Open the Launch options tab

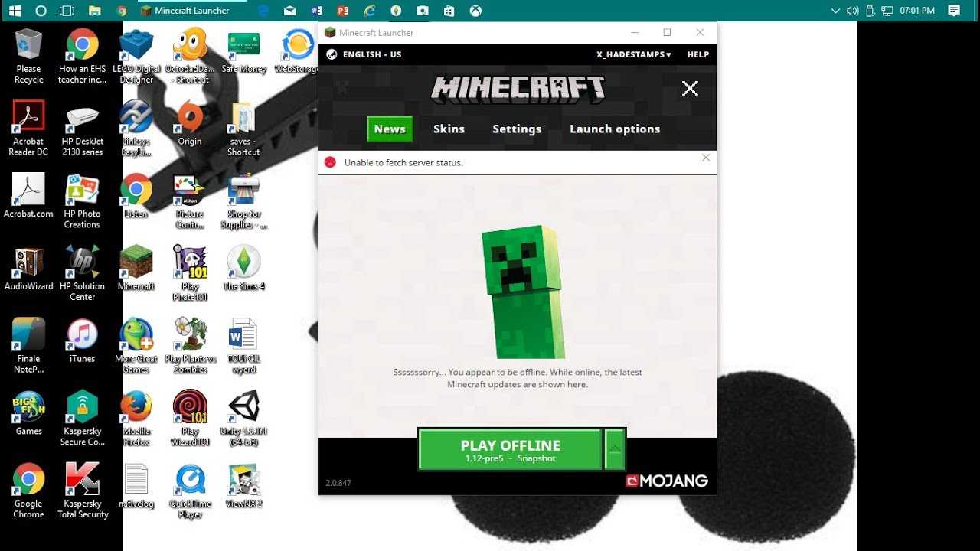coord(615,129)
